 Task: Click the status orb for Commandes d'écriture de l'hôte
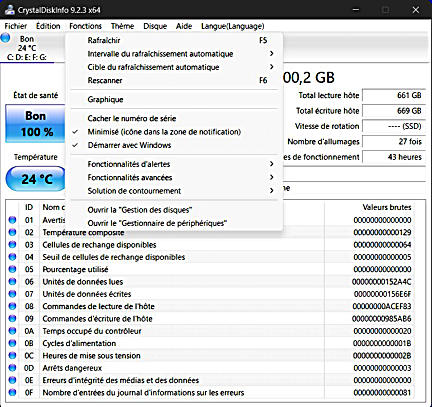coord(12,319)
